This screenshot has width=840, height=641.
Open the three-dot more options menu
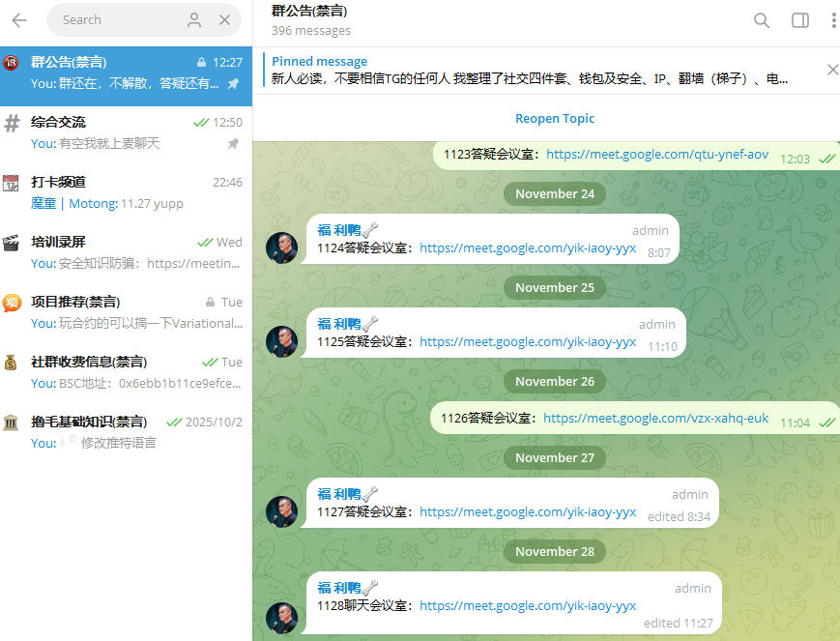click(833, 20)
